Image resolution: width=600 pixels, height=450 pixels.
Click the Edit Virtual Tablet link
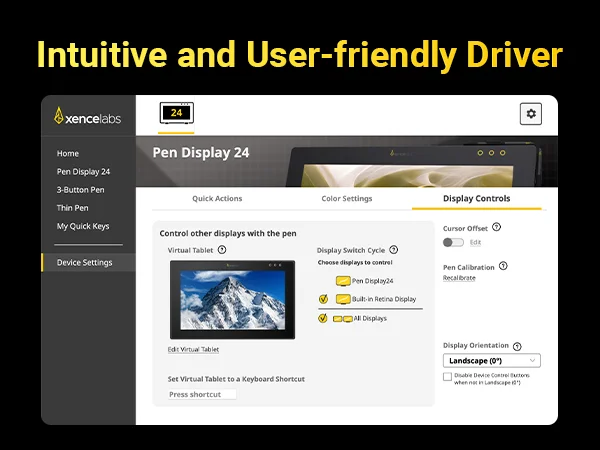pos(193,349)
